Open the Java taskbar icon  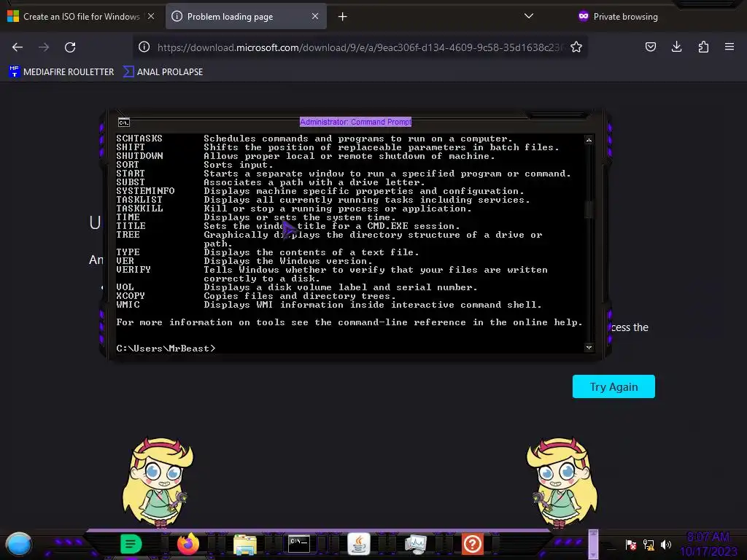click(x=359, y=544)
